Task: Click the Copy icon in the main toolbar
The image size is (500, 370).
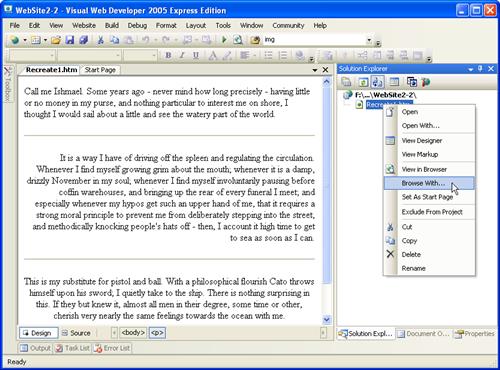Action: (x=114, y=40)
